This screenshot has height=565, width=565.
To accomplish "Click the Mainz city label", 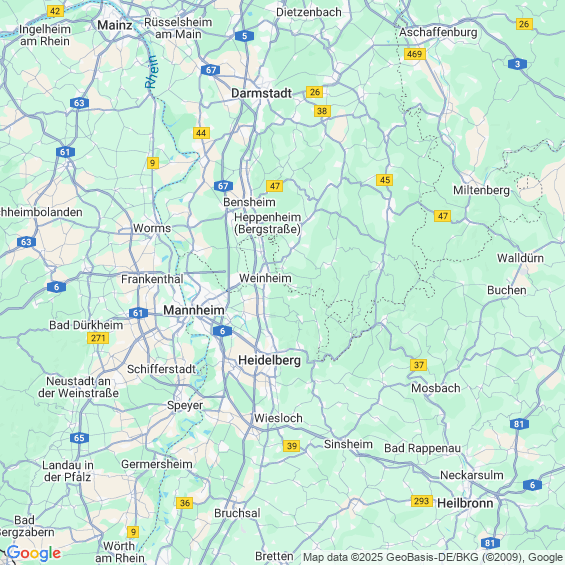I will (115, 25).
